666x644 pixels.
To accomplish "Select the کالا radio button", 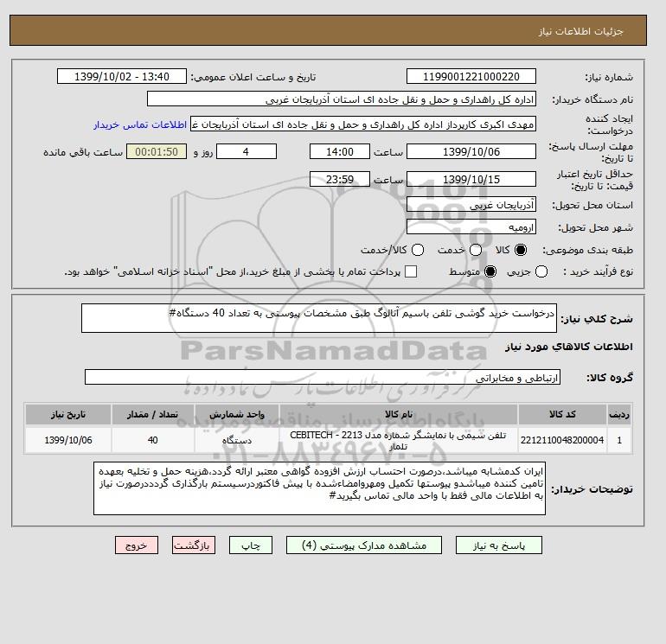I will [520, 250].
